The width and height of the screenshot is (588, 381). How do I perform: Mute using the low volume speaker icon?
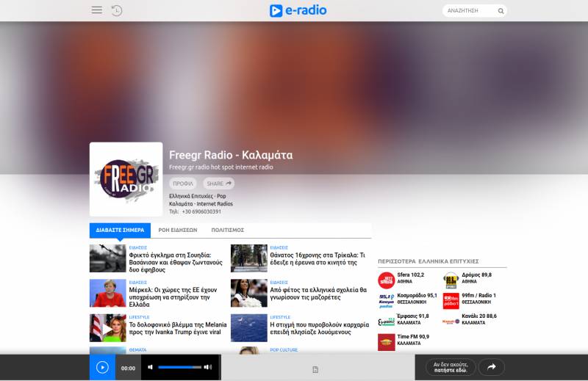pos(150,367)
